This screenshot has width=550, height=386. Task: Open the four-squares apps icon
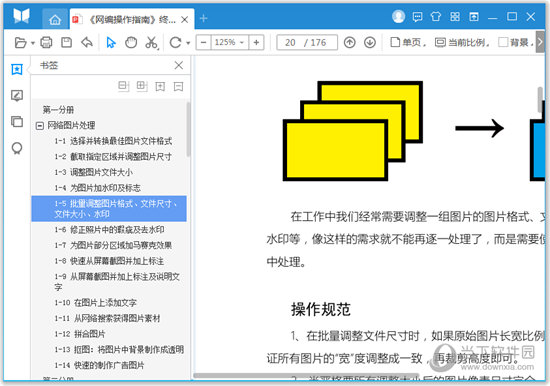(455, 16)
